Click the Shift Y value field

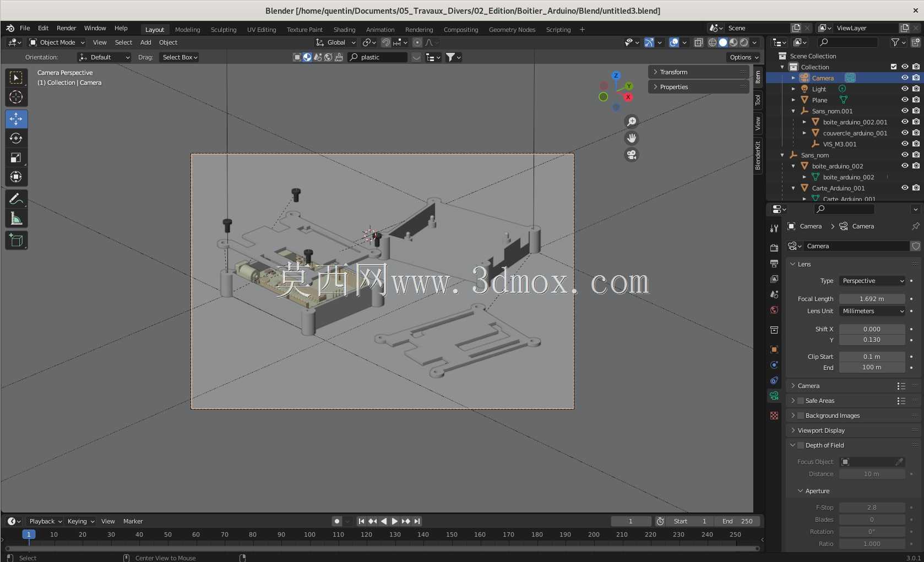point(872,340)
